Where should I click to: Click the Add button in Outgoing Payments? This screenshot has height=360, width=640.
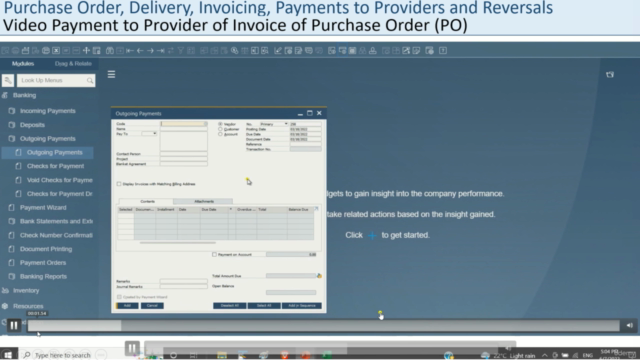[127, 305]
